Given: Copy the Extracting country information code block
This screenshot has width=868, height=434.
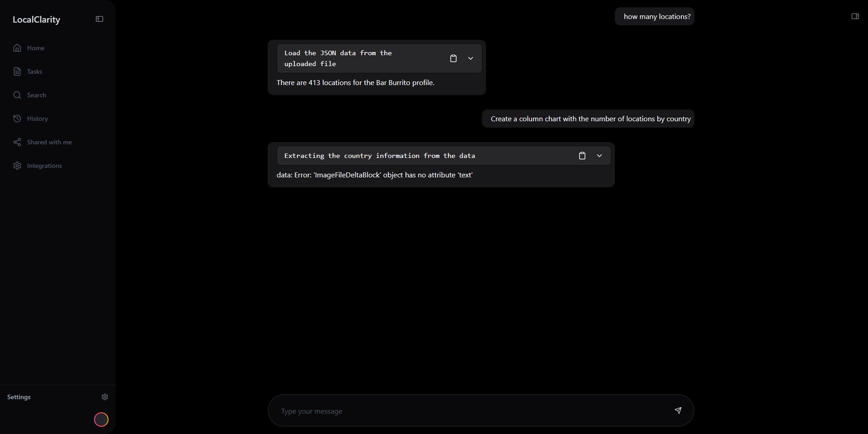Looking at the screenshot, I should [x=582, y=156].
